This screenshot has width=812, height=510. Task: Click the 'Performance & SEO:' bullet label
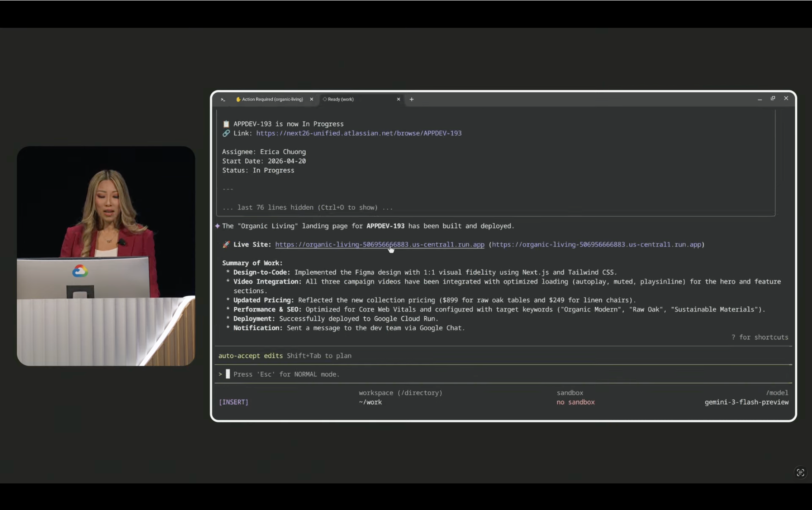[268, 309]
